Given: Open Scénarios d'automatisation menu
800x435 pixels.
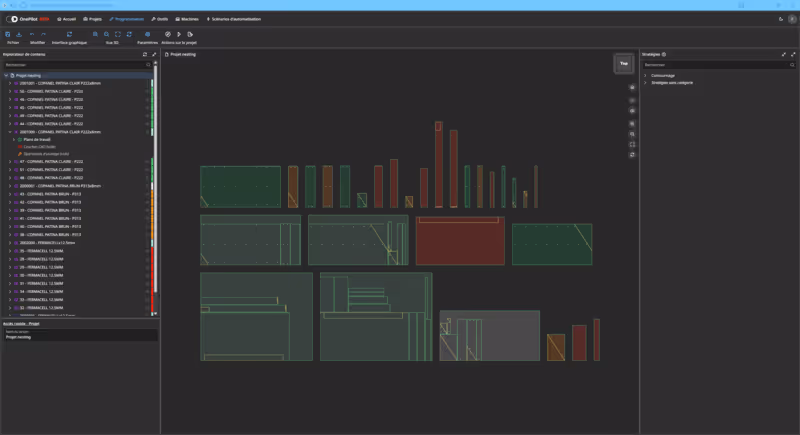Looking at the screenshot, I should (234, 19).
